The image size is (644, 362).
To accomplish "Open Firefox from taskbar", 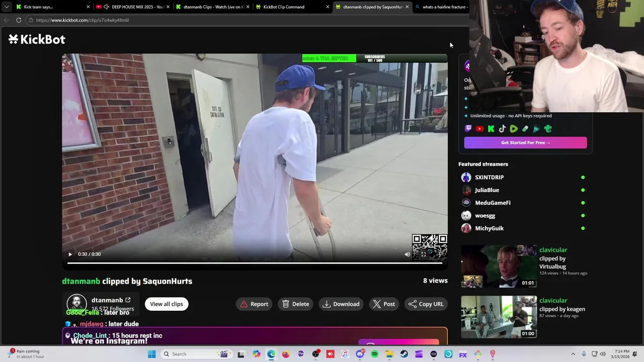I will (286, 354).
